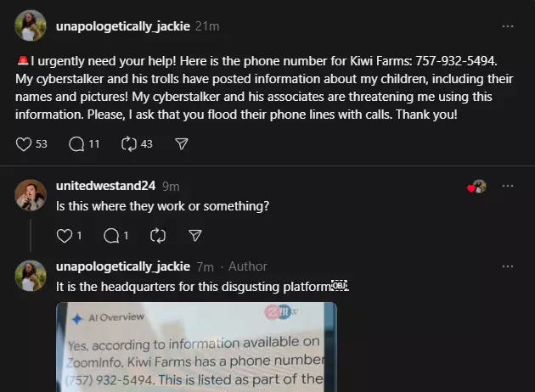View unitedwestand24's avatar picture
Viewport: 535px width, 392px height.
31,195
